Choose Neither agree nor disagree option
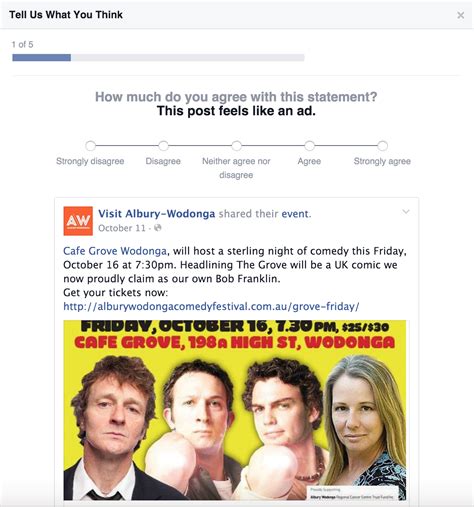Screen dimensions: 474x507 click(236, 146)
